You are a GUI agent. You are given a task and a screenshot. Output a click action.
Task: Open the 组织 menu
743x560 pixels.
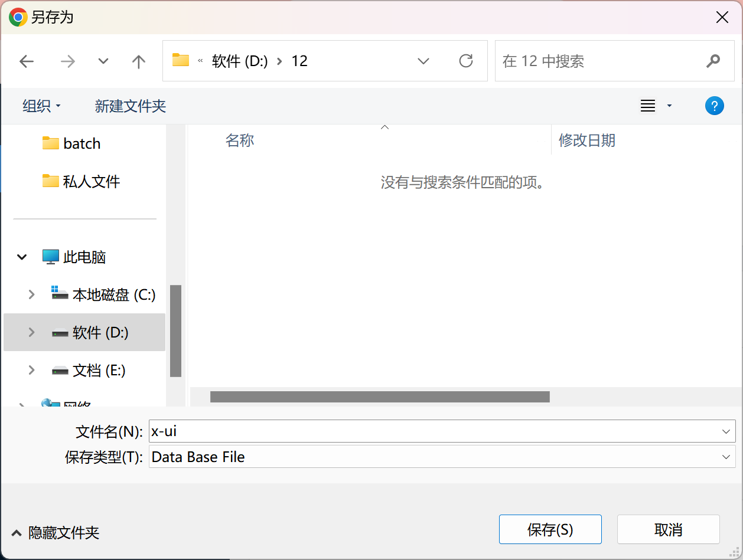pos(41,106)
